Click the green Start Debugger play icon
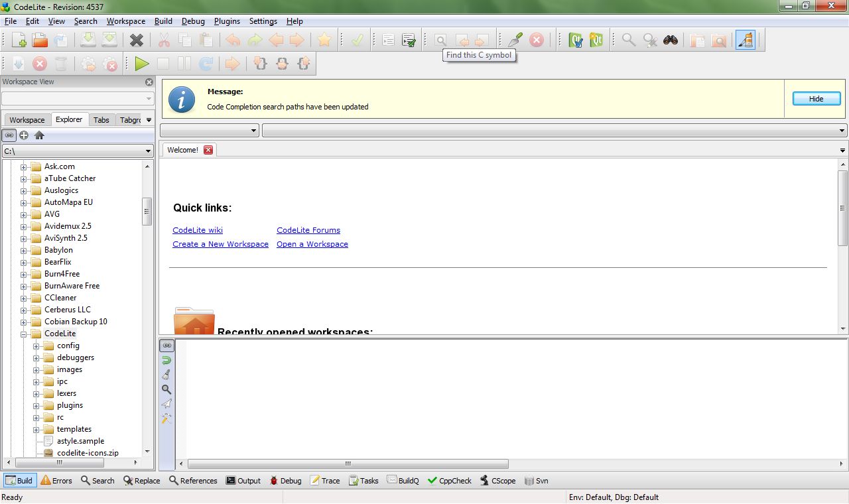849x504 pixels. coord(141,64)
